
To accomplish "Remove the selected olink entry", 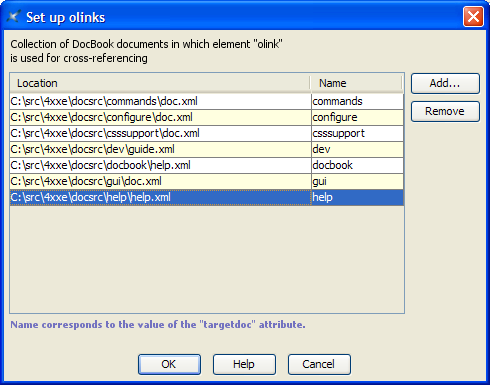I will (445, 111).
